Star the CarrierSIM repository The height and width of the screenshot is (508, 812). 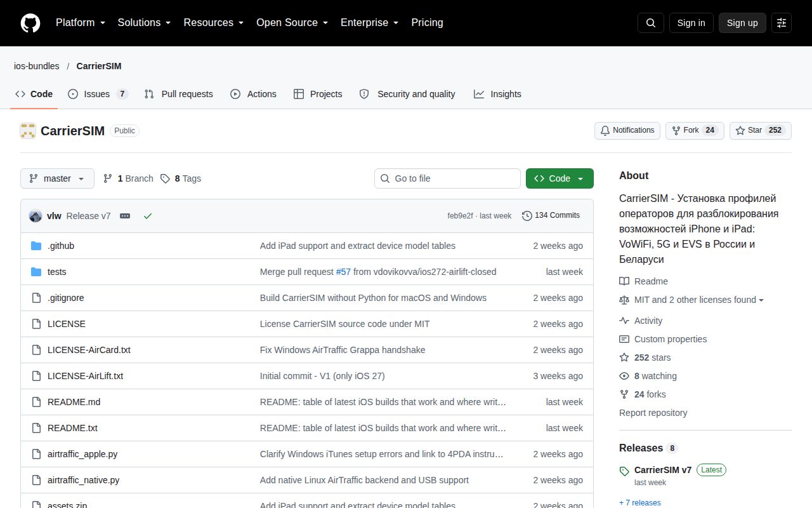(x=761, y=130)
